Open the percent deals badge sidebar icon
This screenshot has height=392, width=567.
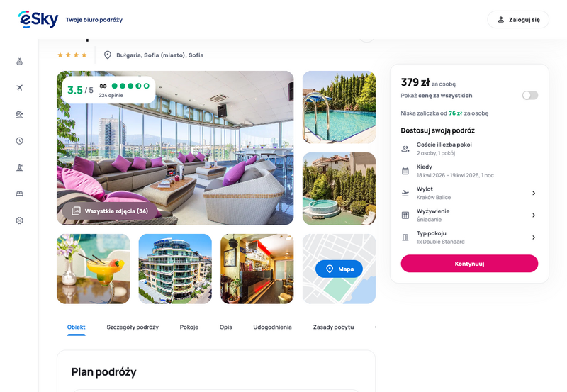(20, 220)
